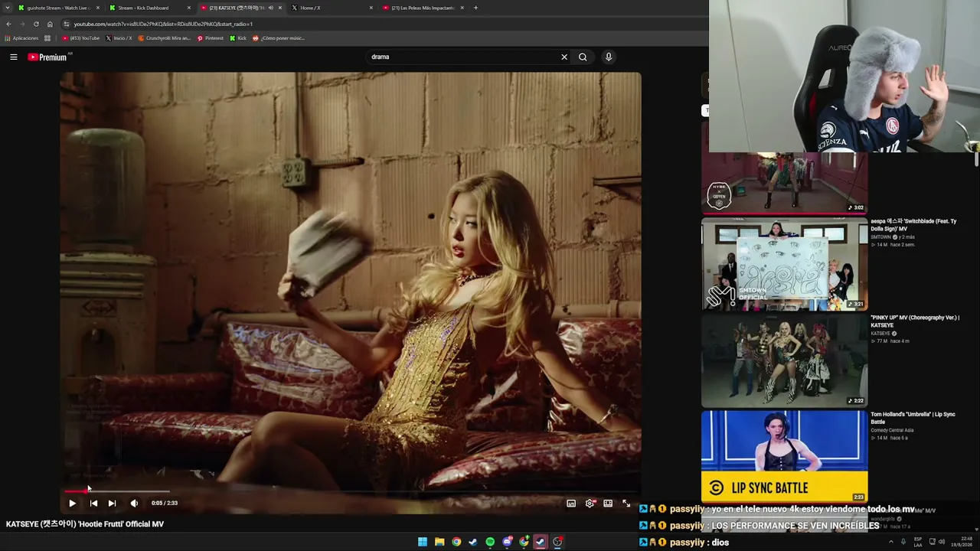Skip back to the previous video
The image size is (980, 551).
coord(93,503)
